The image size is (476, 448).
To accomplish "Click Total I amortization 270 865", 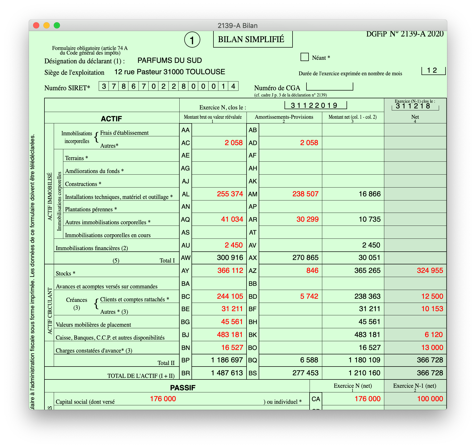I will 290,258.
